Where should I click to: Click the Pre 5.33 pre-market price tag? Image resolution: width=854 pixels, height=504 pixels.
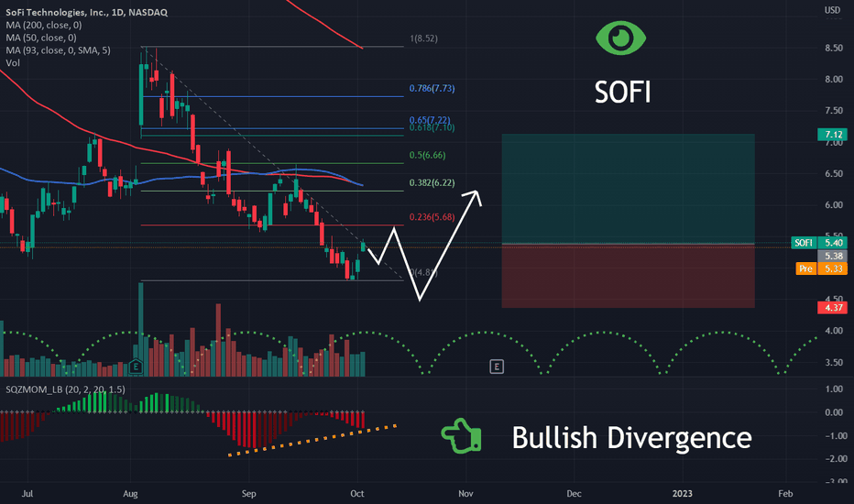tap(821, 268)
